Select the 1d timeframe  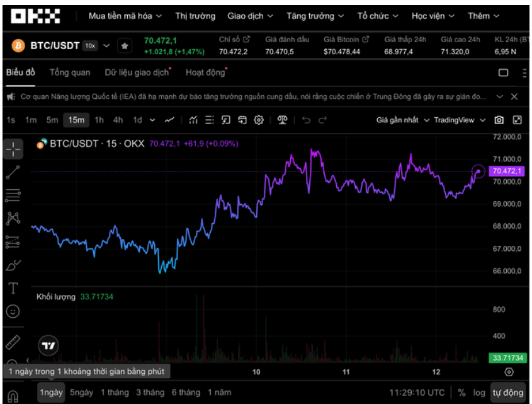137,120
